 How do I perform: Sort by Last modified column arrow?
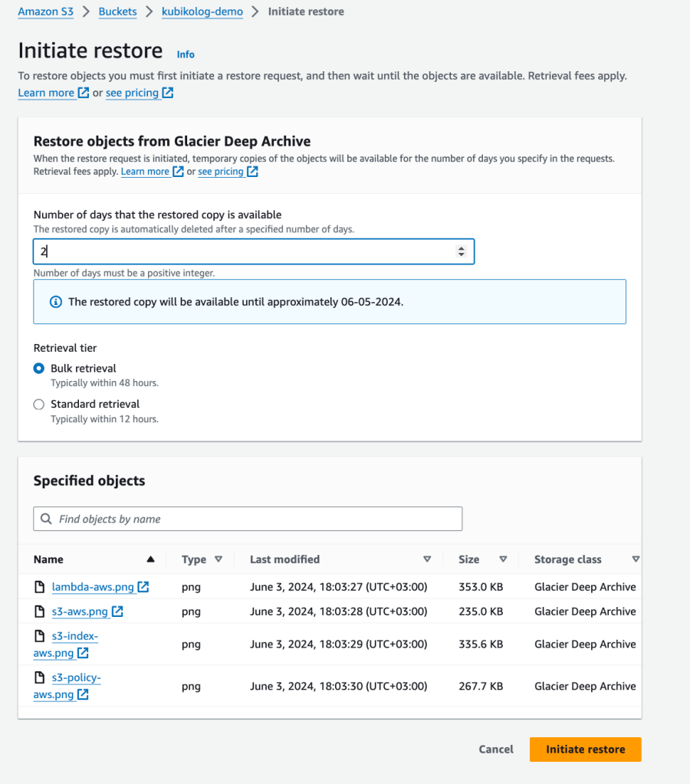(x=427, y=559)
